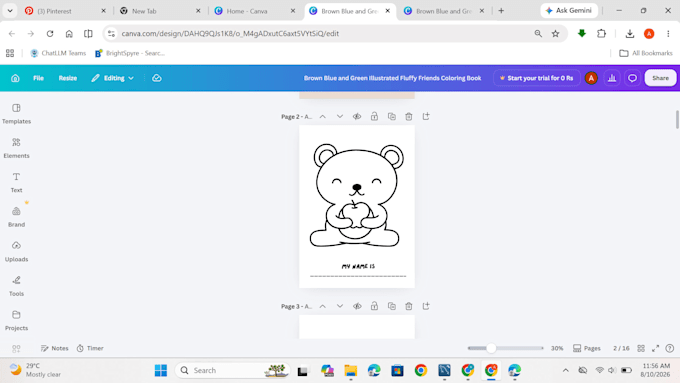Click the account avatar in Canva header
Screen dimensions: 680x383
(591, 78)
